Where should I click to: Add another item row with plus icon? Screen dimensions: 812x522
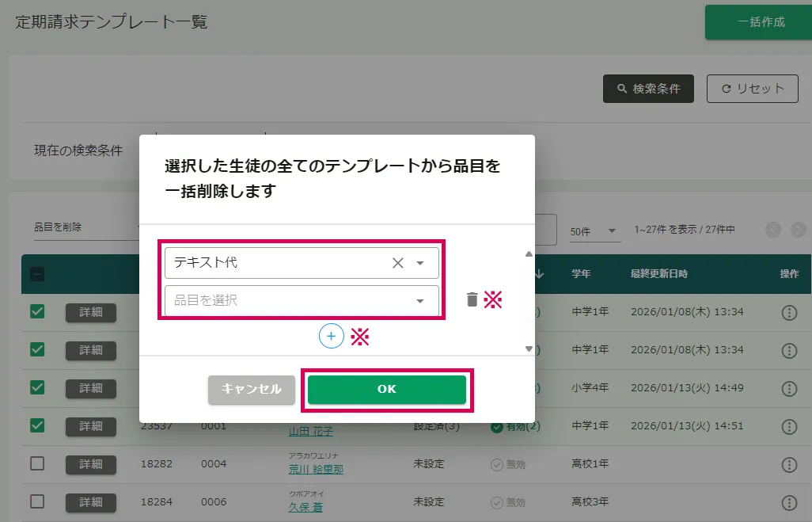tap(331, 337)
